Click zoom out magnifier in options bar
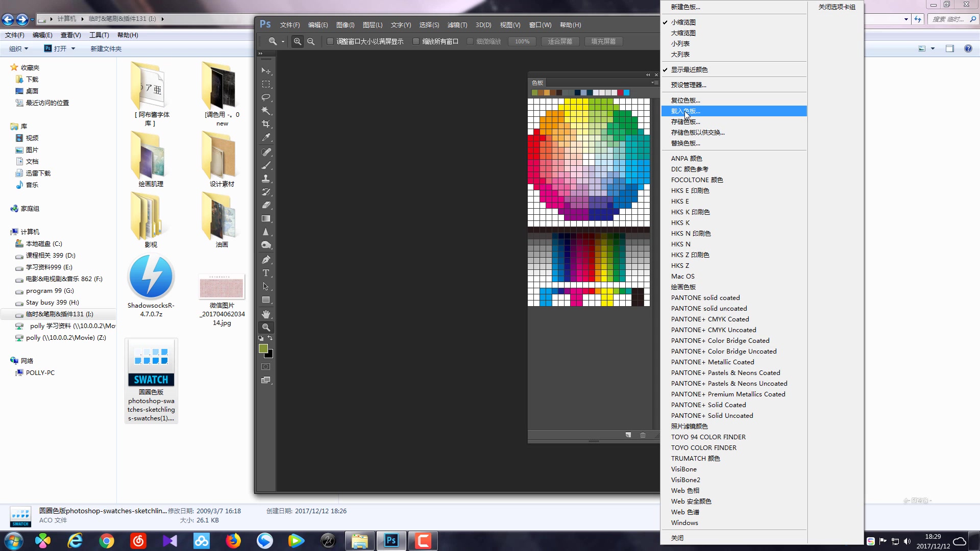980x551 pixels. click(x=311, y=41)
